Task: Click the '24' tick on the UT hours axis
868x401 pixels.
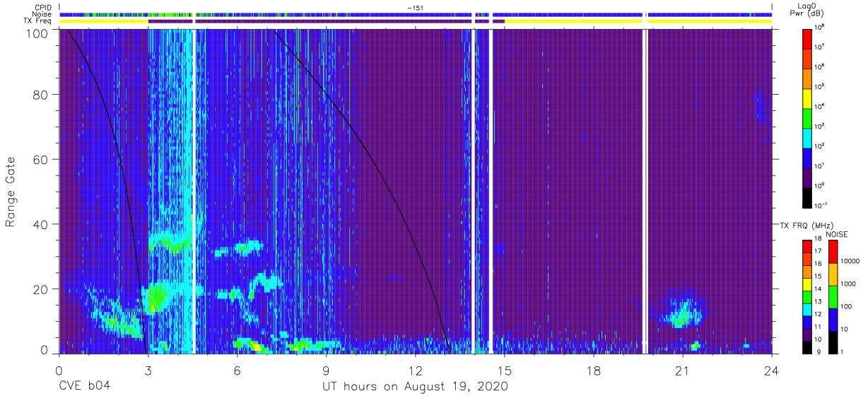Action: point(772,370)
